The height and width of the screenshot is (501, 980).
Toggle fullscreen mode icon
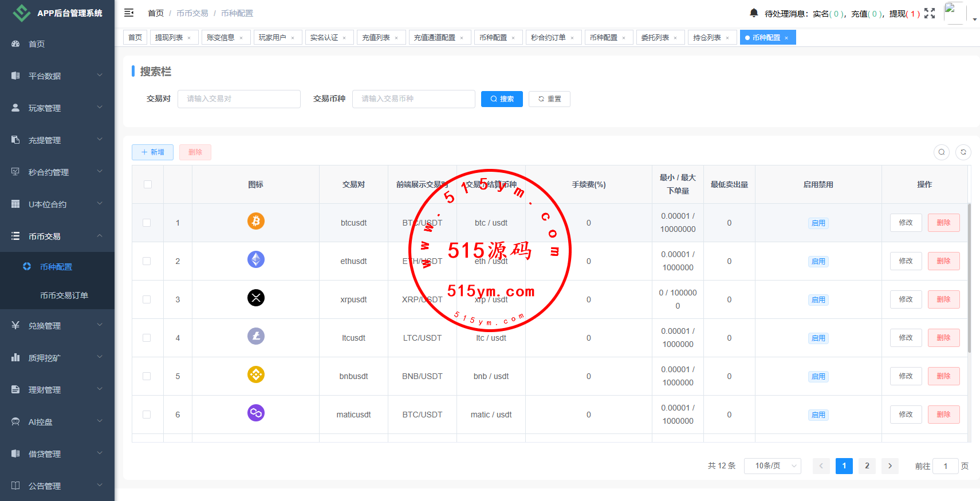(930, 13)
